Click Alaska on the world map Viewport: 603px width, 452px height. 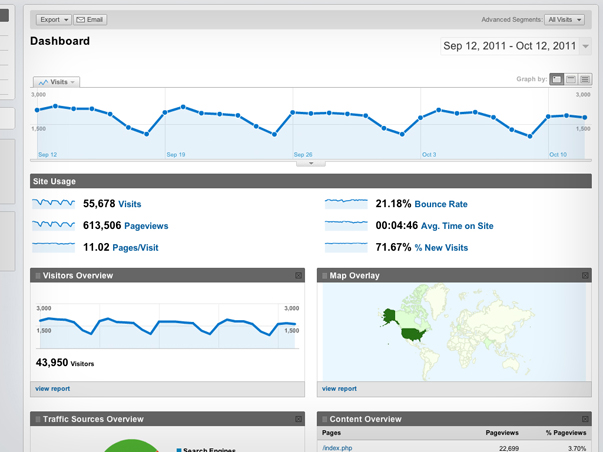[390, 316]
